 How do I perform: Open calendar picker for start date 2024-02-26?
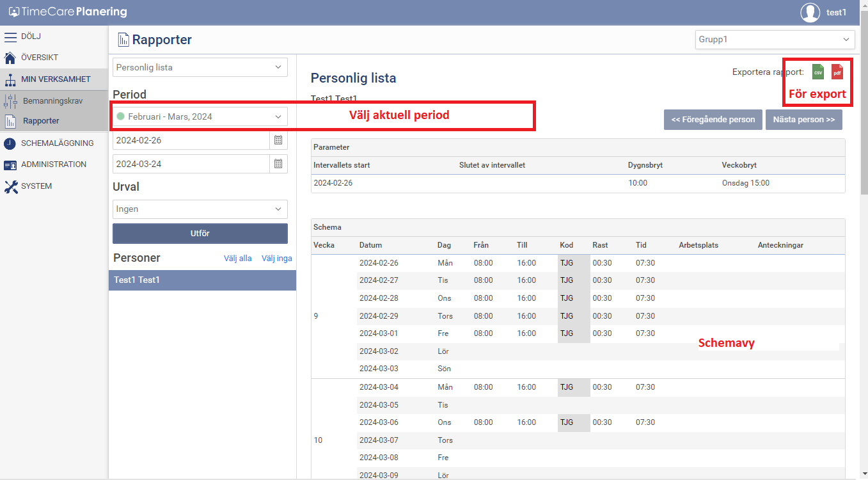tap(278, 140)
